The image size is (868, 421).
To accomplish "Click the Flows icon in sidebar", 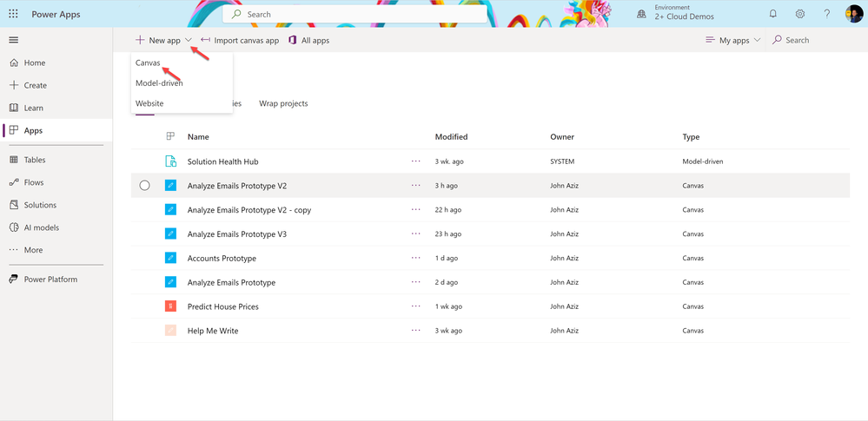I will (15, 182).
